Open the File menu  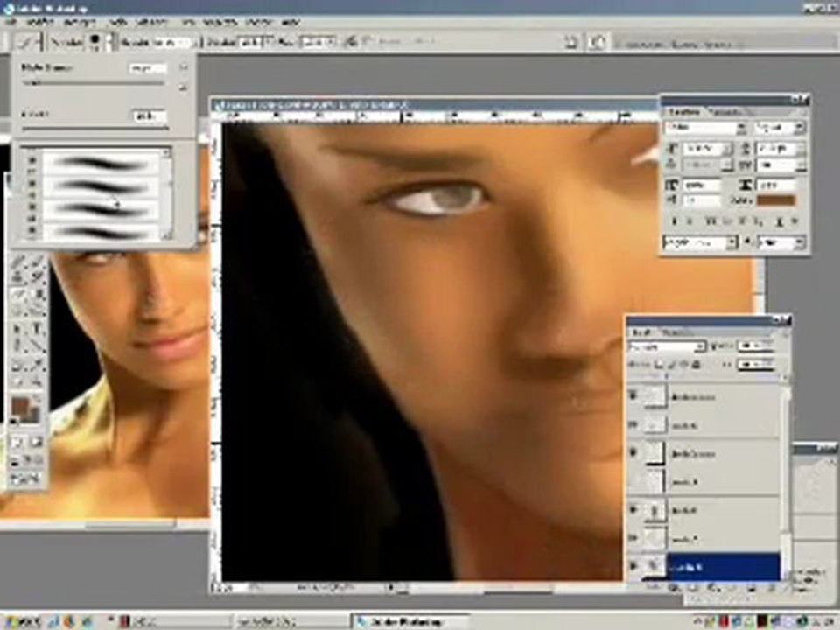pyautogui.click(x=10, y=22)
